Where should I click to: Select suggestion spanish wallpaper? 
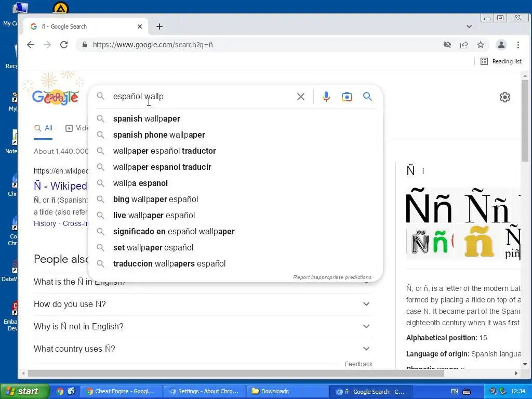coord(235,119)
